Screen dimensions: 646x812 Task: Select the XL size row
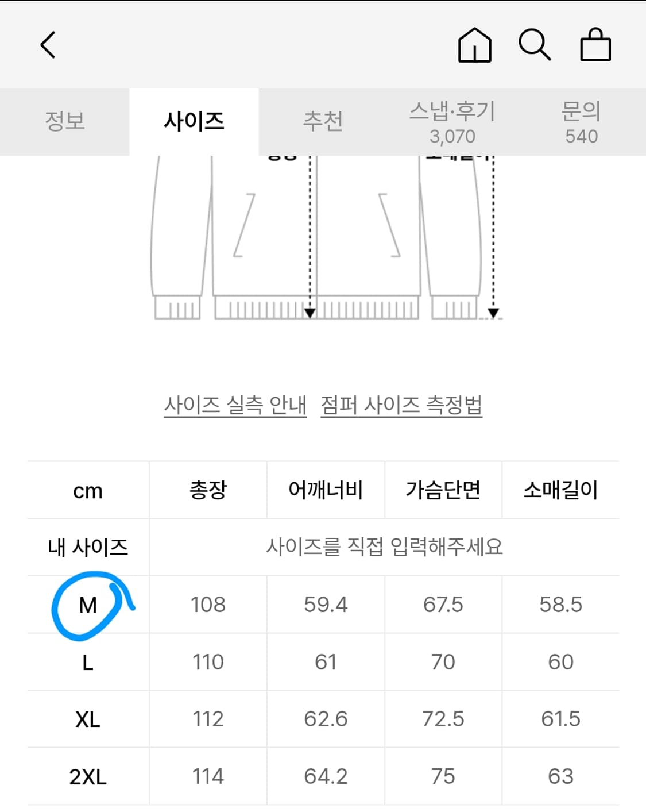click(86, 718)
